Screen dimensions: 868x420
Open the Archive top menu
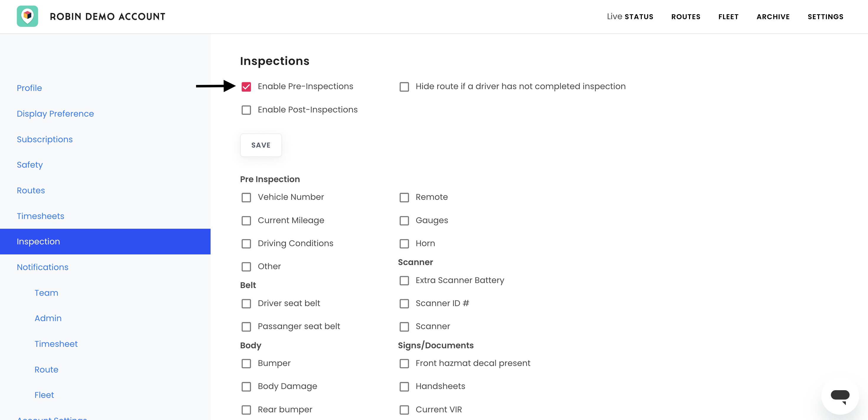click(773, 17)
